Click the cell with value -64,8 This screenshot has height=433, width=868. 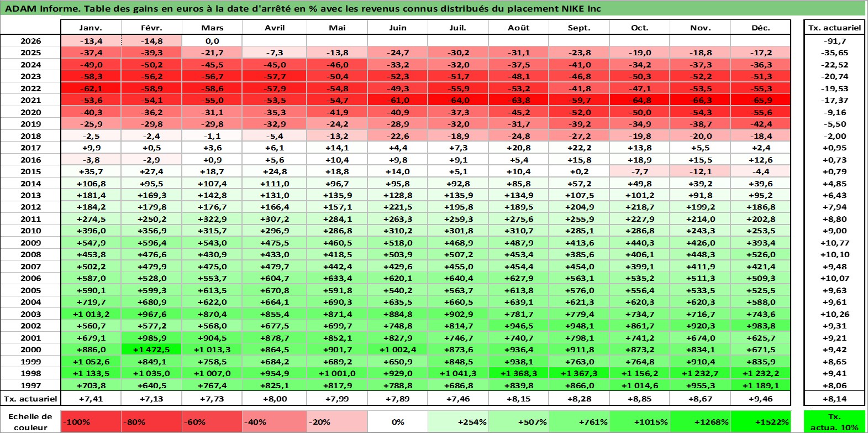click(x=640, y=100)
